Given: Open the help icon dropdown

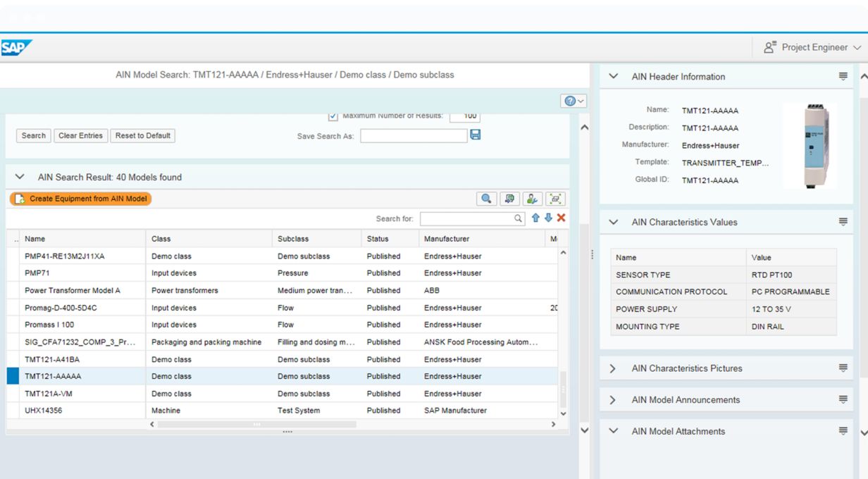Looking at the screenshot, I should tap(573, 101).
